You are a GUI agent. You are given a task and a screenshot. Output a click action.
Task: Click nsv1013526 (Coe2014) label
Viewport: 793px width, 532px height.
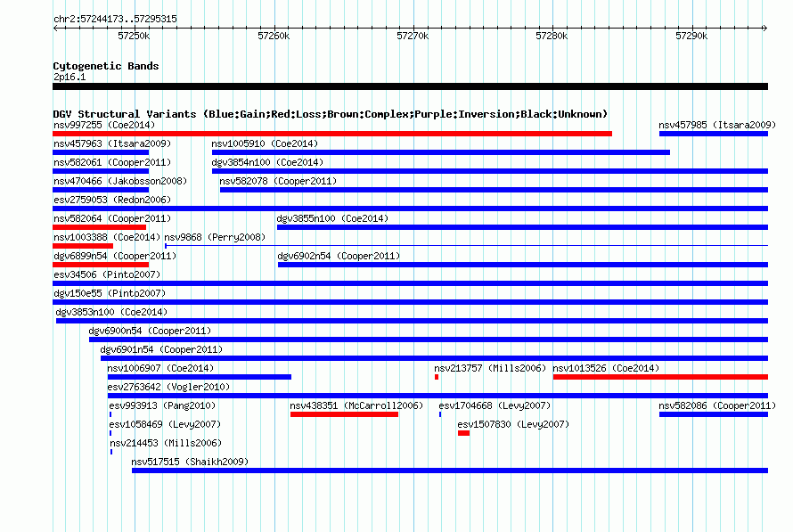pos(606,368)
